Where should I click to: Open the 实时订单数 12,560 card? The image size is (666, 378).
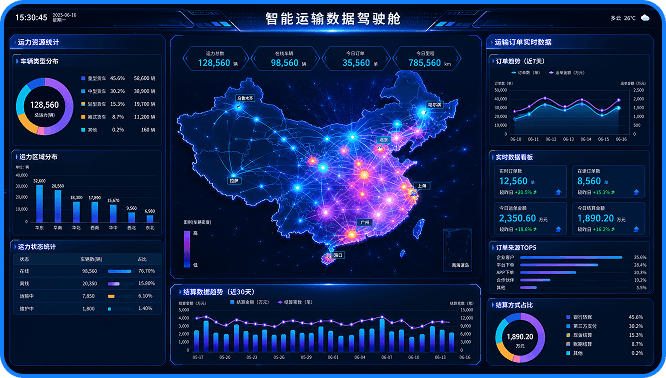tap(530, 182)
